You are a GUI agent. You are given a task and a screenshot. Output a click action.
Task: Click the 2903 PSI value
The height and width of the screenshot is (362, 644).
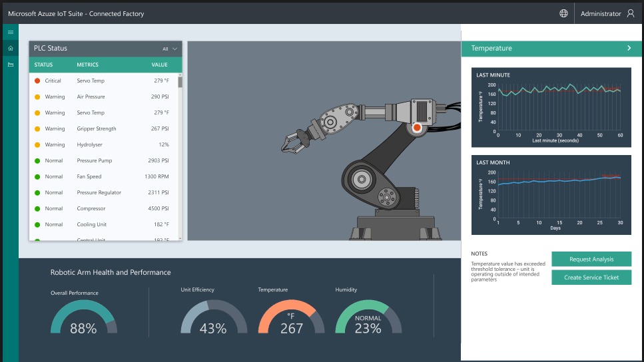click(158, 161)
